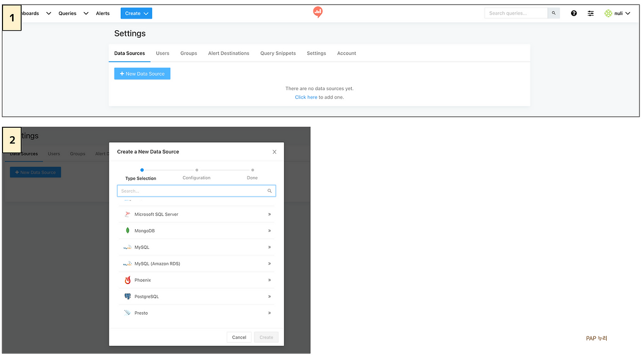
Task: Select MySQL (Amazon RDS) text
Action: coord(157,263)
